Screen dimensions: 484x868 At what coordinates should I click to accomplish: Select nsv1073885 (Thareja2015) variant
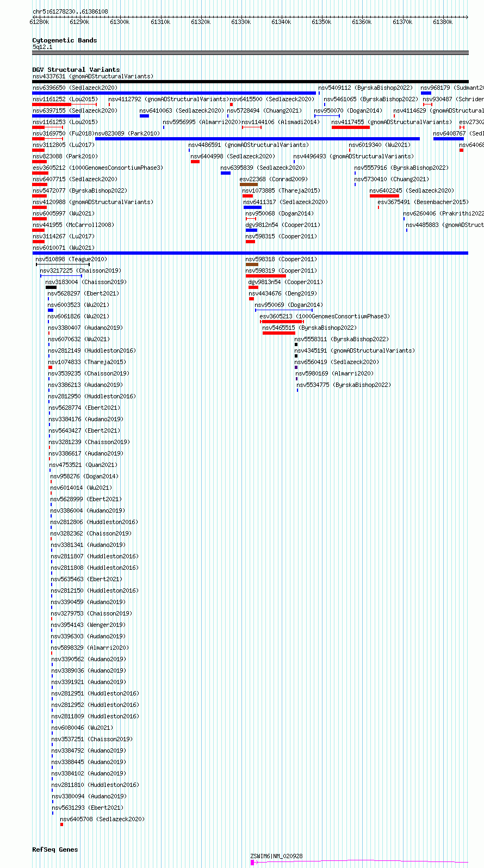click(x=281, y=190)
